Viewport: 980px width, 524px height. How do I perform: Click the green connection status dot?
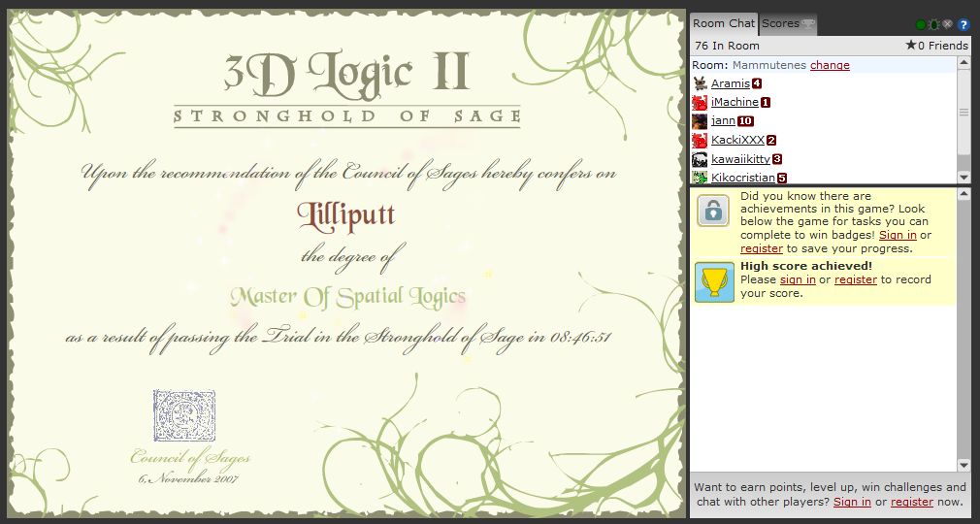(x=921, y=24)
